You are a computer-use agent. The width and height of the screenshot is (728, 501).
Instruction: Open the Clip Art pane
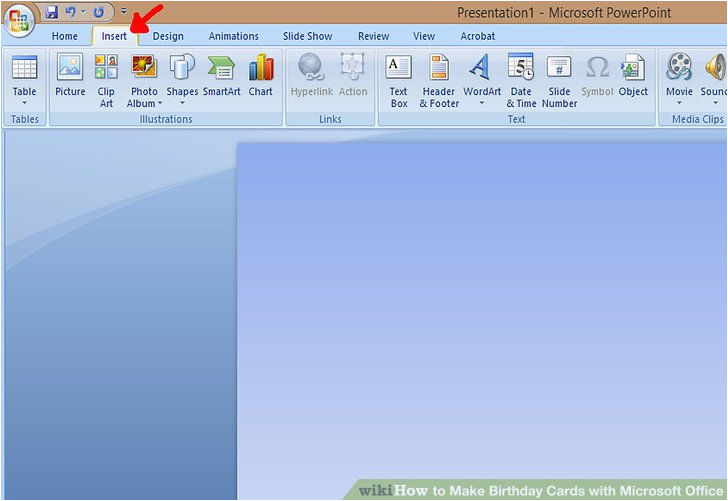pyautogui.click(x=106, y=79)
